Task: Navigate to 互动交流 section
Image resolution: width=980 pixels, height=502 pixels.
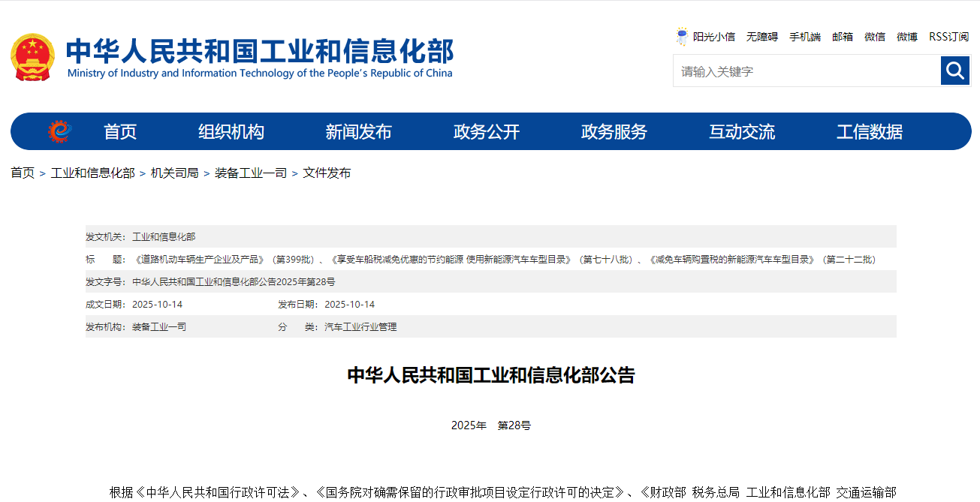Action: (x=742, y=132)
